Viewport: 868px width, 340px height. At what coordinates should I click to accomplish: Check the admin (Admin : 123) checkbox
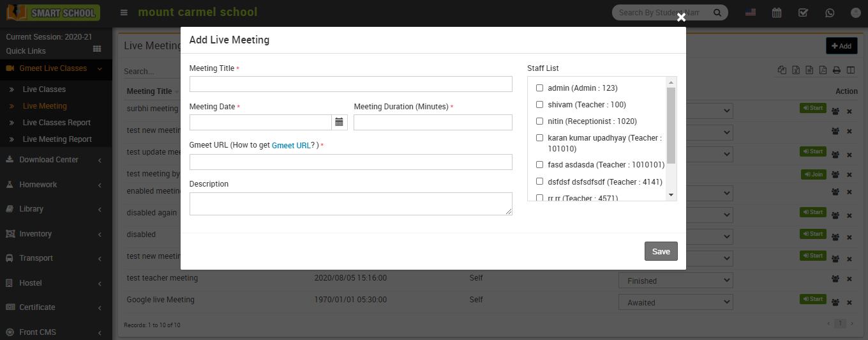coord(539,88)
